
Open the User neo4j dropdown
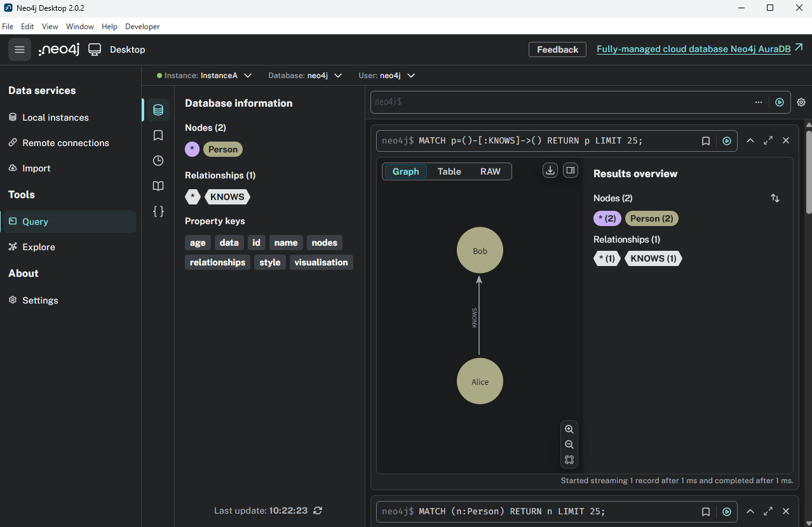pos(411,76)
